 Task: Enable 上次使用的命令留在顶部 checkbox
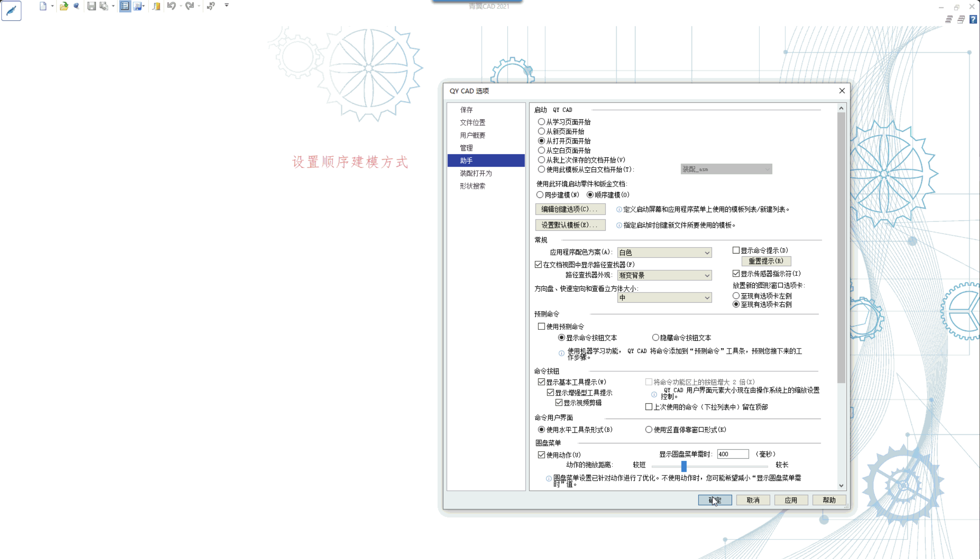649,406
